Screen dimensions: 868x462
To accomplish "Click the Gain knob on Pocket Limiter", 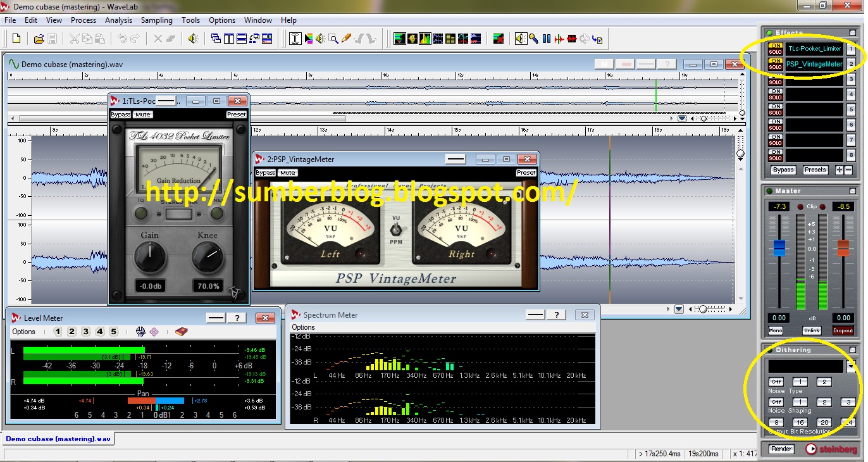I will 150,258.
